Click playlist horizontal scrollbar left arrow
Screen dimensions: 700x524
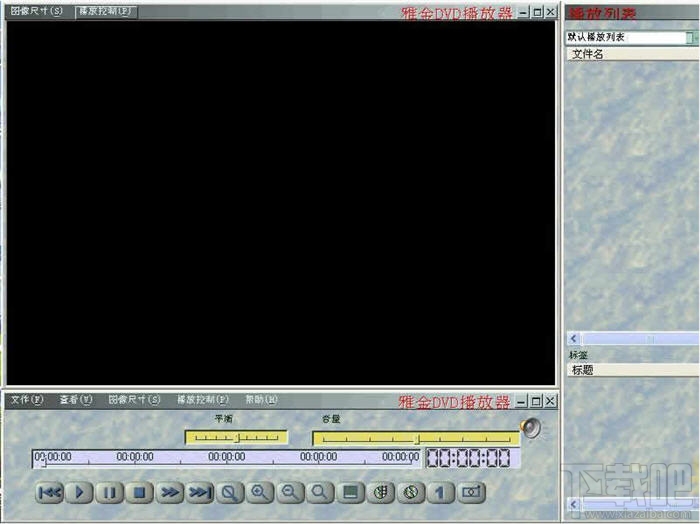[574, 339]
